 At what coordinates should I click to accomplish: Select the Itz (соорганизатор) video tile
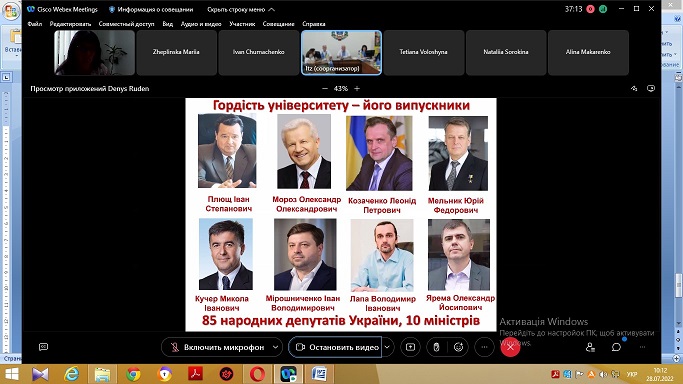click(x=342, y=53)
